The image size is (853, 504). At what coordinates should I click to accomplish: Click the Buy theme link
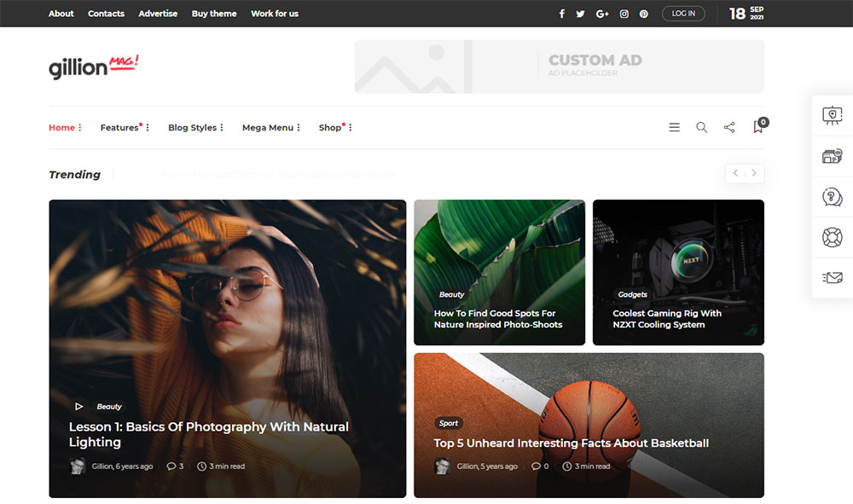pyautogui.click(x=214, y=14)
